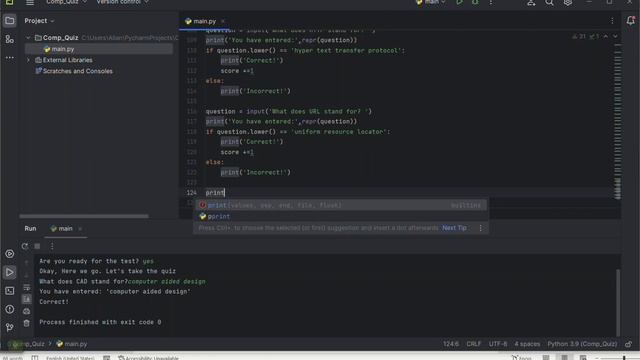This screenshot has height=360, width=640.
Task: Stop the running process
Action: tap(37, 246)
